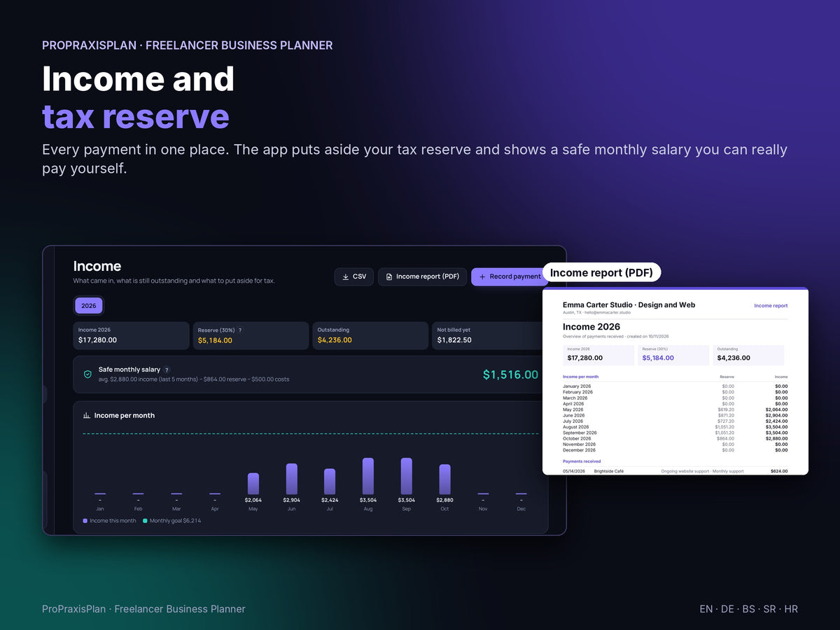Click the Income 2026 card showing $17,280.00
Screen dimensions: 840x630
point(132,335)
